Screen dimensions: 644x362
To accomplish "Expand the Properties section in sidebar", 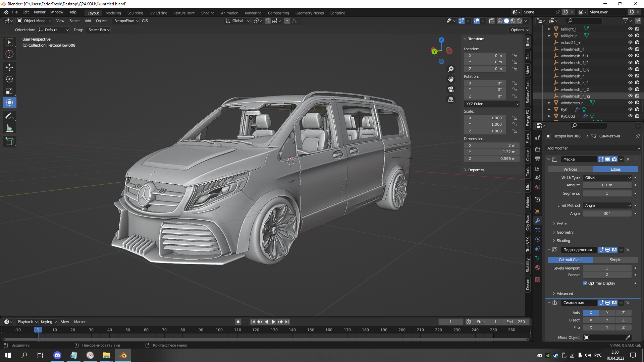I will (476, 170).
